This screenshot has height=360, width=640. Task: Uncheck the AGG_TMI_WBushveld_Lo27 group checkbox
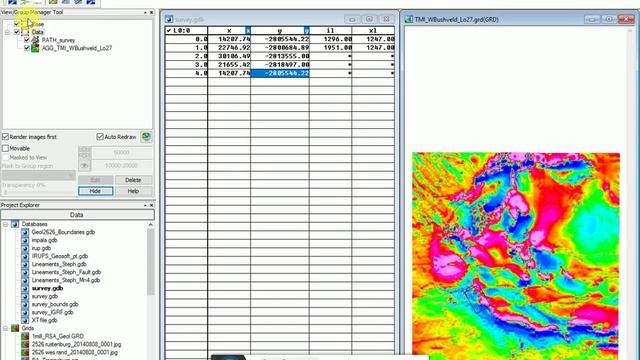pos(27,48)
